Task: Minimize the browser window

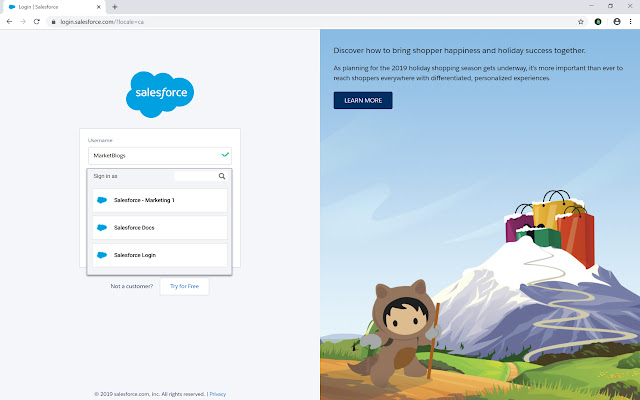Action: (591, 6)
